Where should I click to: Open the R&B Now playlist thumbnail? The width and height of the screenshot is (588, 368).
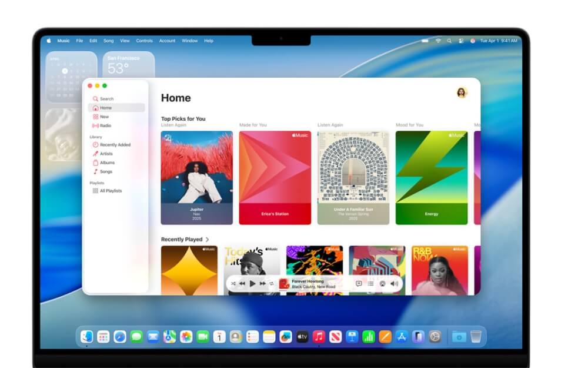pos(440,270)
